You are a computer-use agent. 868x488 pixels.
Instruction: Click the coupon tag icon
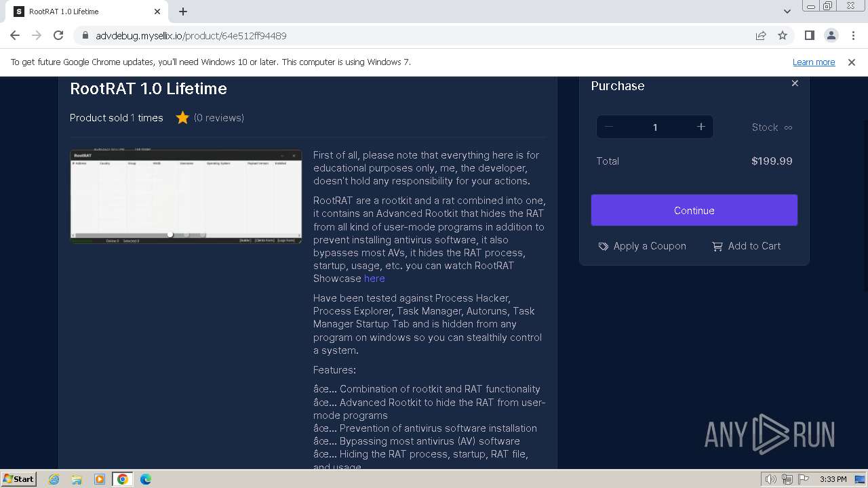pyautogui.click(x=604, y=246)
